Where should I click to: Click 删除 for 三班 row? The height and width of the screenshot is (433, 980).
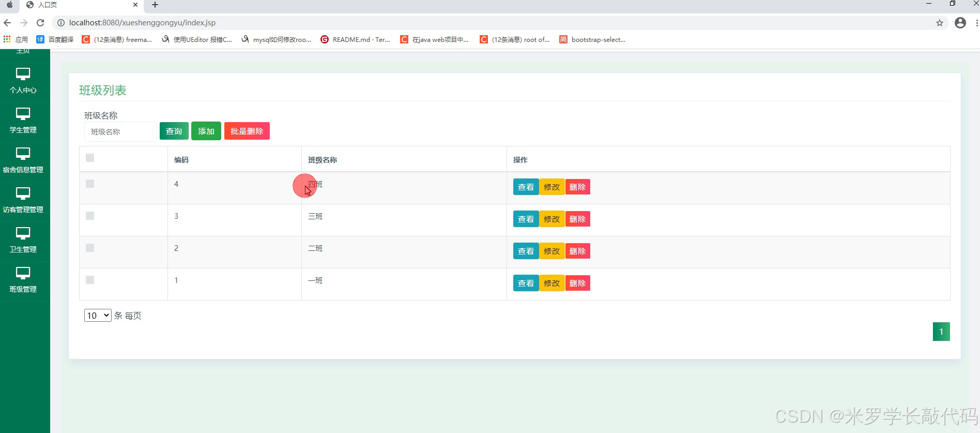tap(578, 219)
